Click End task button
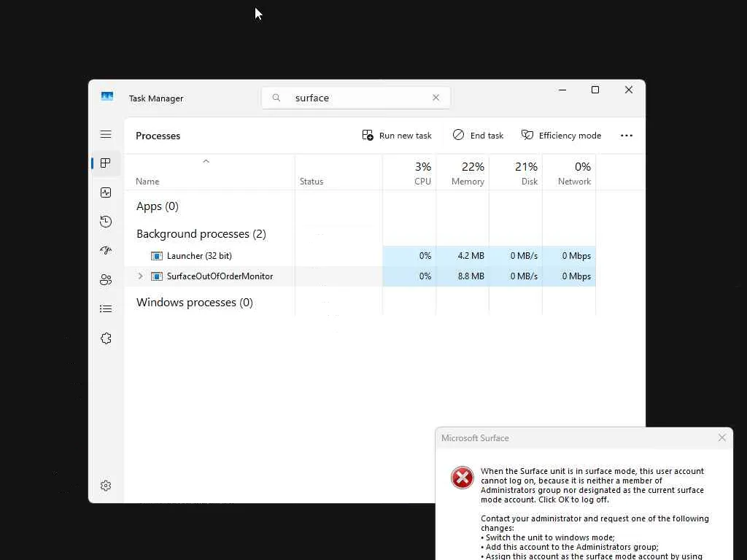Screen dimensions: 747x560 click(478, 136)
